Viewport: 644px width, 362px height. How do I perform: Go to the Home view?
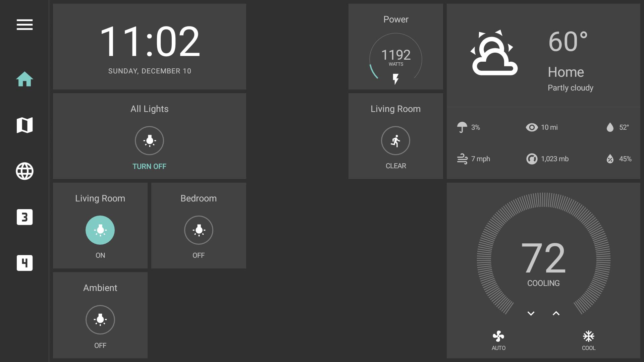tap(24, 79)
